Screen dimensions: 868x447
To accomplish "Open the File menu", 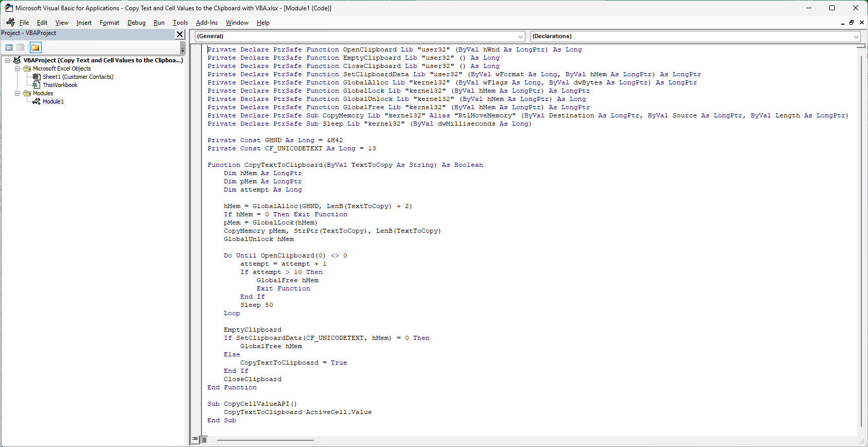I will (x=24, y=23).
